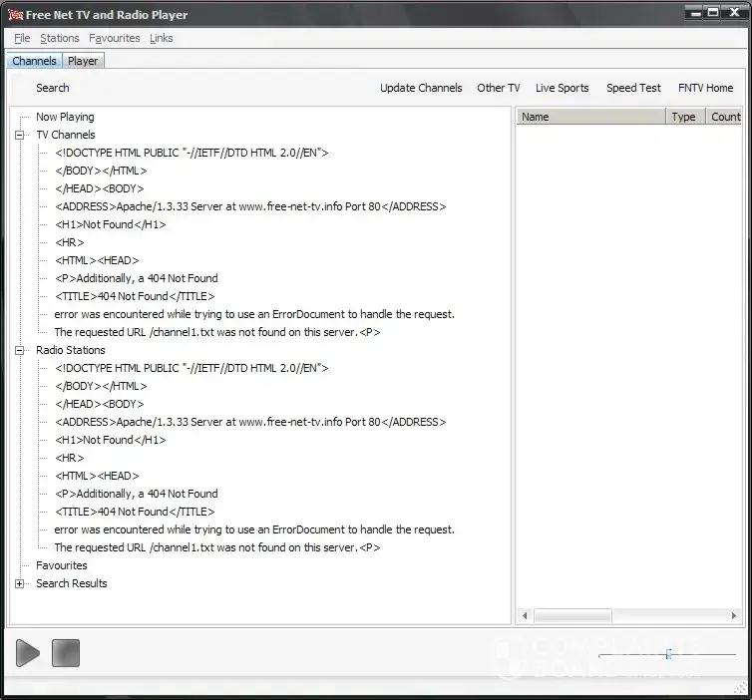Click the app icon in title bar
The image size is (752, 700).
click(15, 15)
